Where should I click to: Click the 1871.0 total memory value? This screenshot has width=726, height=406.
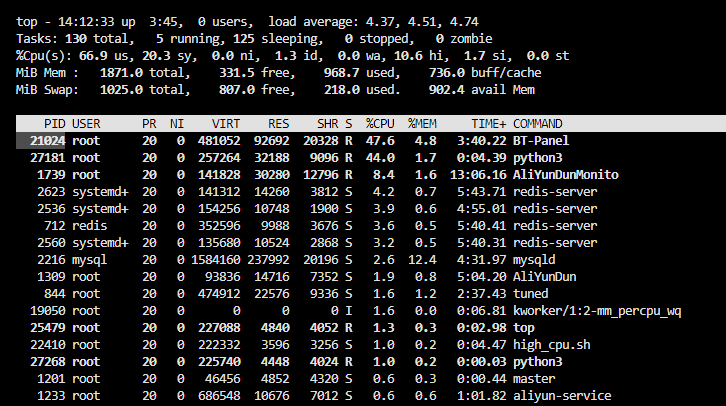coord(121,73)
